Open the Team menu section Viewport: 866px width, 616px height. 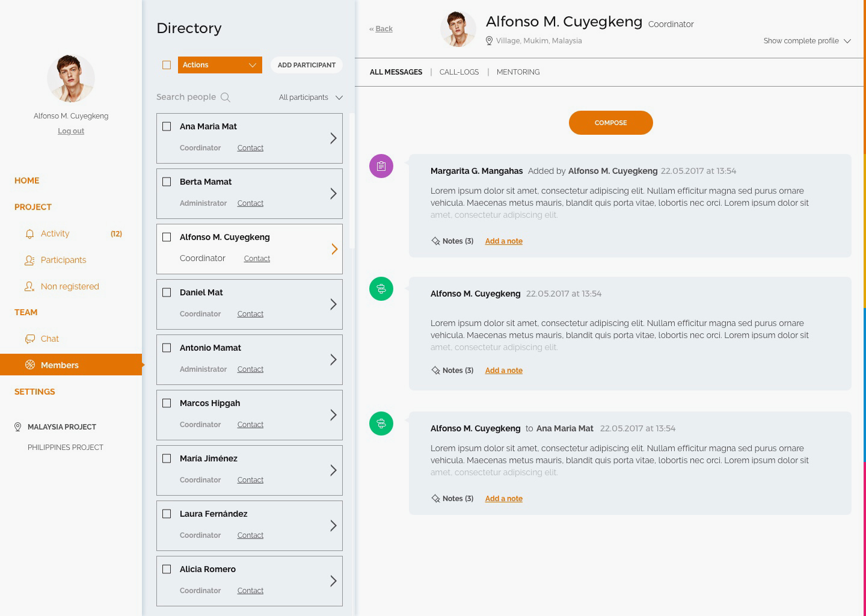[26, 312]
